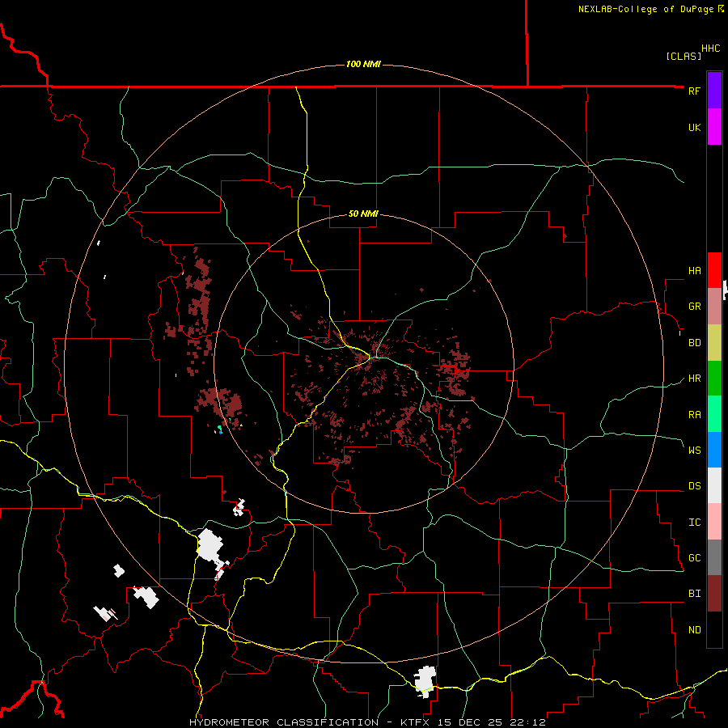Select the IC pink legend swatch
This screenshot has width=728, height=728.
pyautogui.click(x=714, y=522)
